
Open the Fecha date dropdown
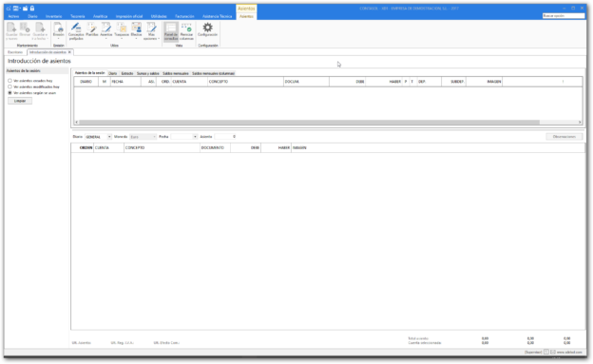pos(195,137)
